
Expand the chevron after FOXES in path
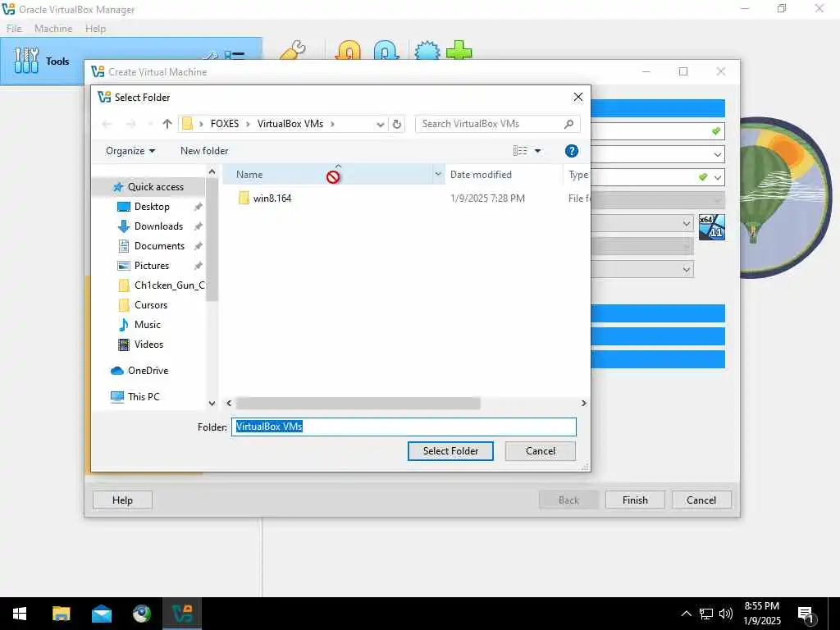coord(248,125)
